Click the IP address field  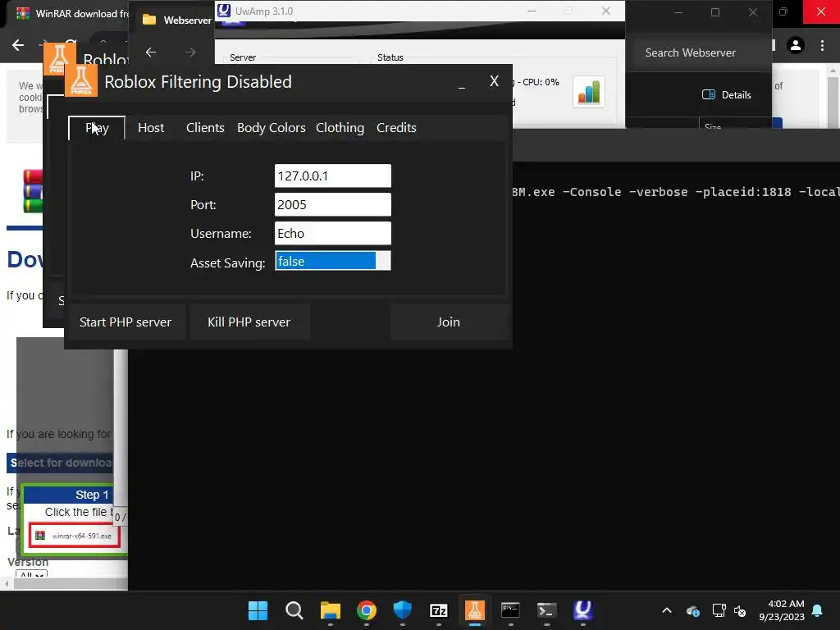click(333, 176)
